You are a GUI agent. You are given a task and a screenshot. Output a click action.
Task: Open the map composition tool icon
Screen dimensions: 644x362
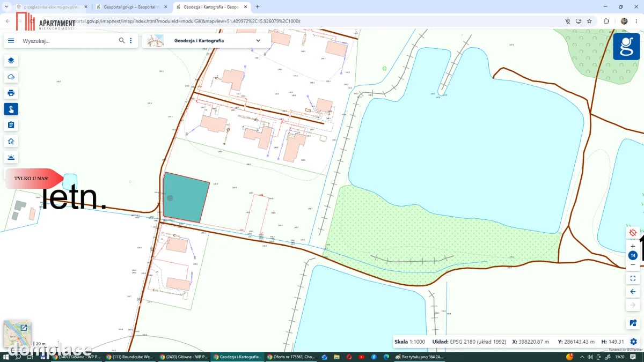[x=633, y=323]
